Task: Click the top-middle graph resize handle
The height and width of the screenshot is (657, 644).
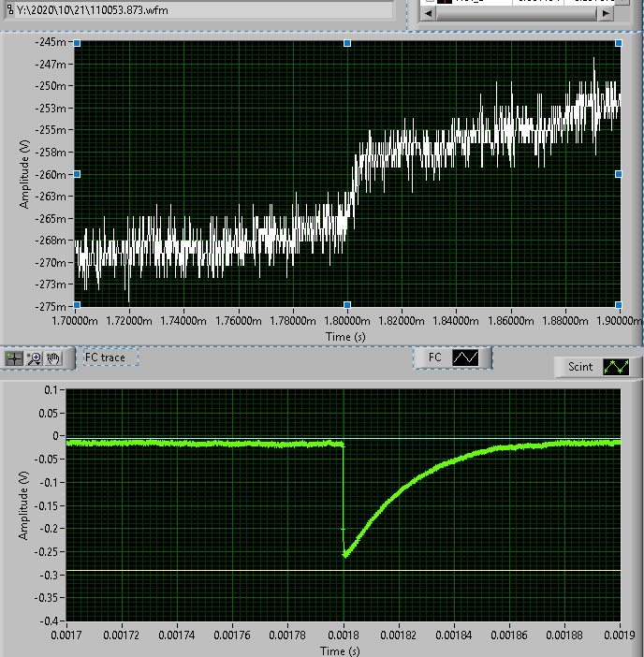Action: (347, 43)
